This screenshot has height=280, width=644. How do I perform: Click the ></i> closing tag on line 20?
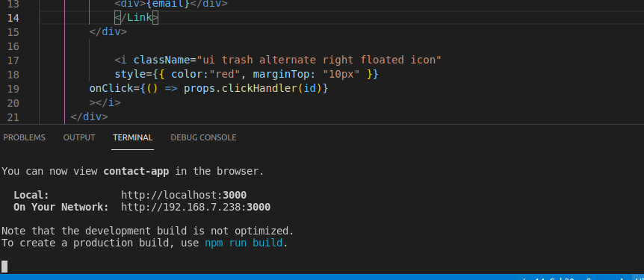click(x=105, y=102)
